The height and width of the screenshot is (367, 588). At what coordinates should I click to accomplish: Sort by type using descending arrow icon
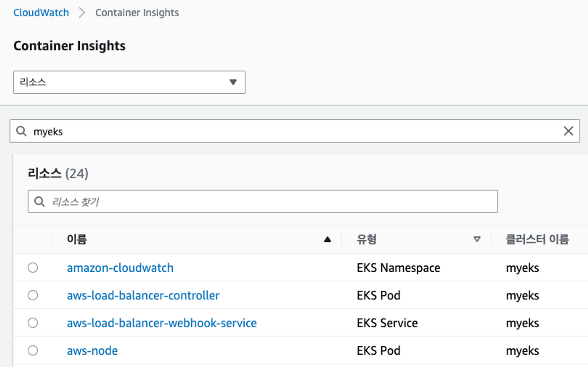[x=477, y=239]
